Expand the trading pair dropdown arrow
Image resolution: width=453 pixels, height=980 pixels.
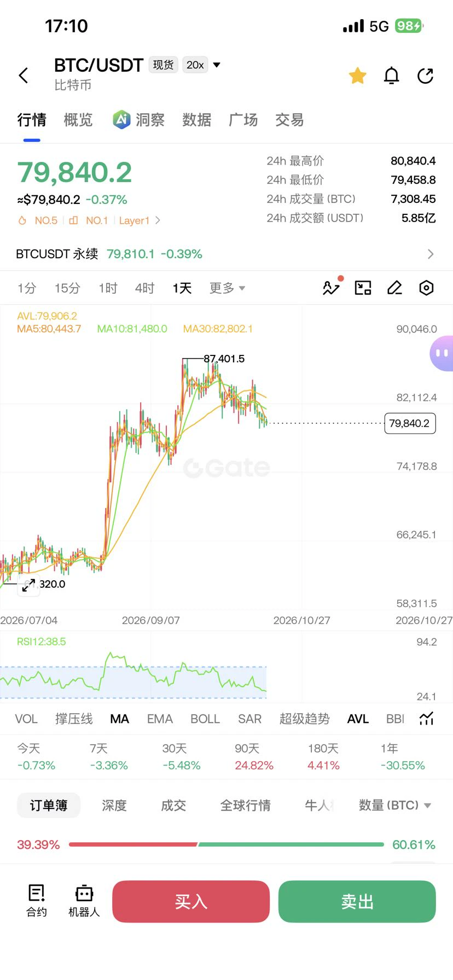click(217, 65)
